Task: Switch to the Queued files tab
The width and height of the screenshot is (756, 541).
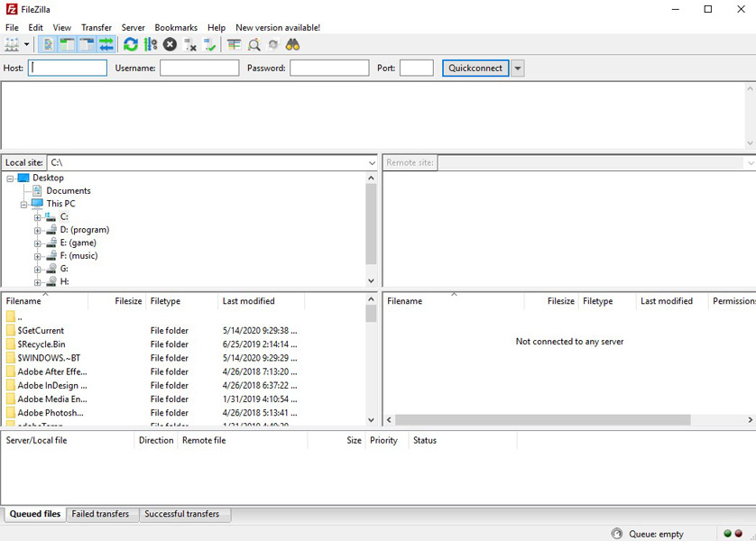Action: pos(34,514)
